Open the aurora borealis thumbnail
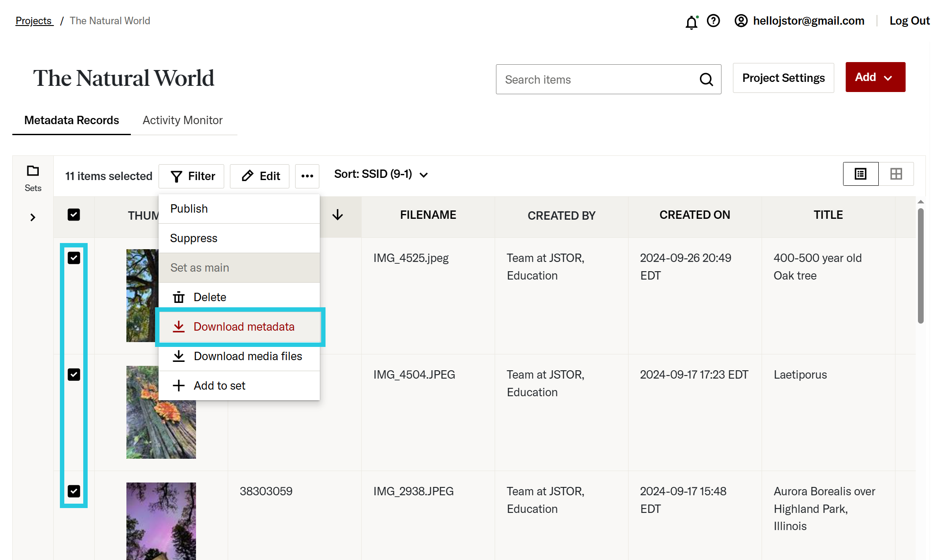 click(x=161, y=521)
